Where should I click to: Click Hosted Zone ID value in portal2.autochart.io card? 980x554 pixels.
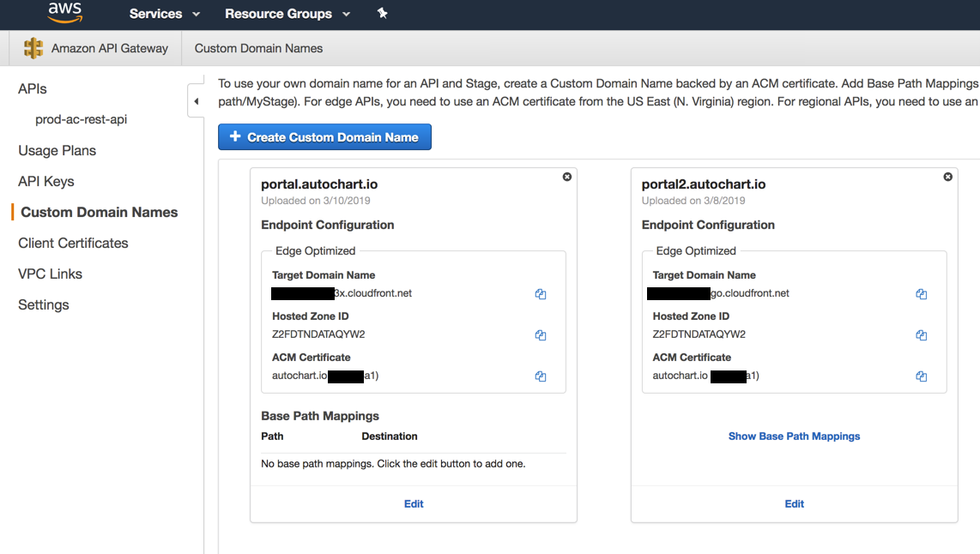click(699, 334)
